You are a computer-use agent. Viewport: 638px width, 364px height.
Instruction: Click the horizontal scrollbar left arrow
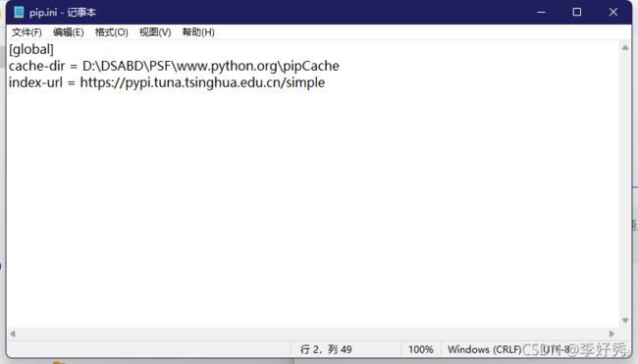coord(13,334)
